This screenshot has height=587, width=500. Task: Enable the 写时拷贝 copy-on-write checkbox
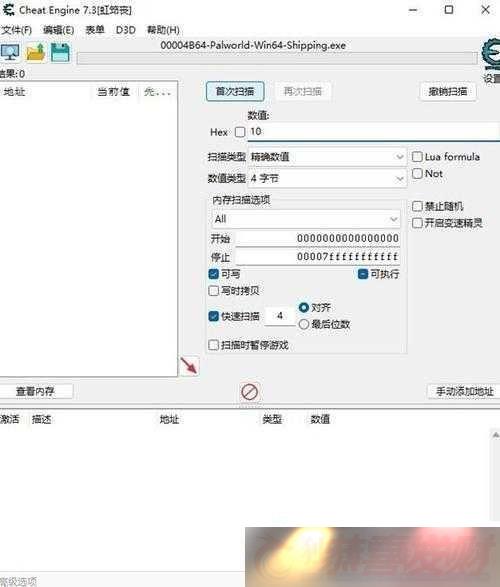(x=213, y=291)
